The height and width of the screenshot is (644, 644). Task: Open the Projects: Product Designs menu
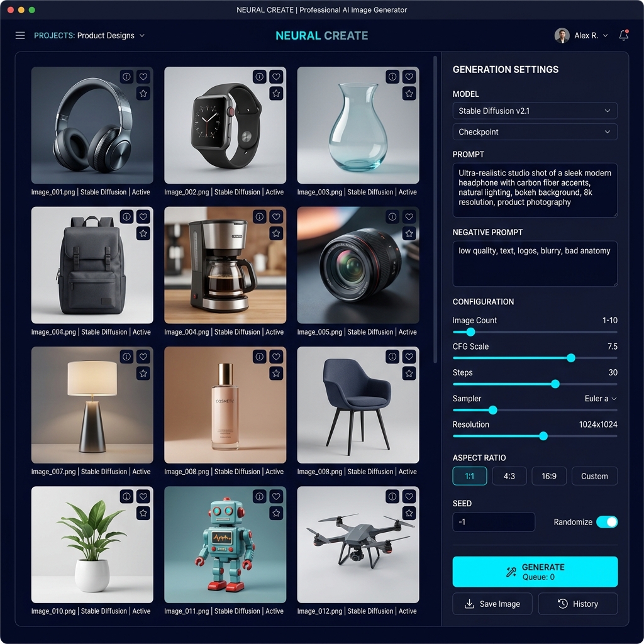pos(89,36)
